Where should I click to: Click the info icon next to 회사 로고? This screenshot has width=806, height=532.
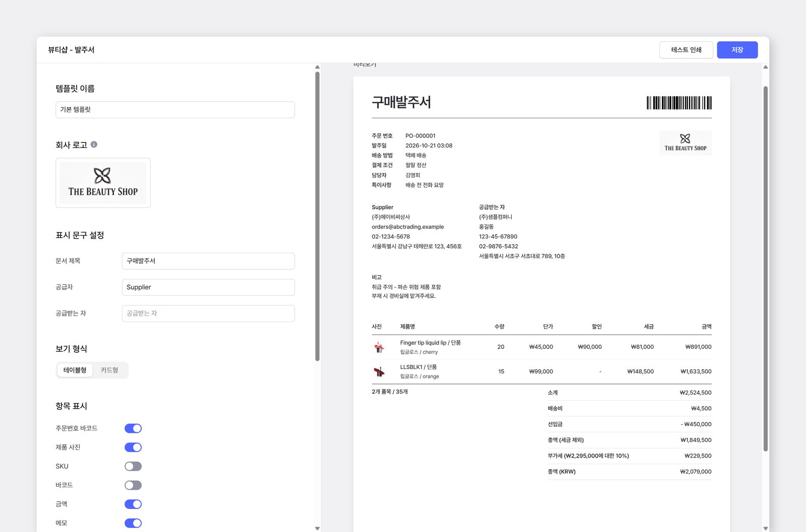94,144
